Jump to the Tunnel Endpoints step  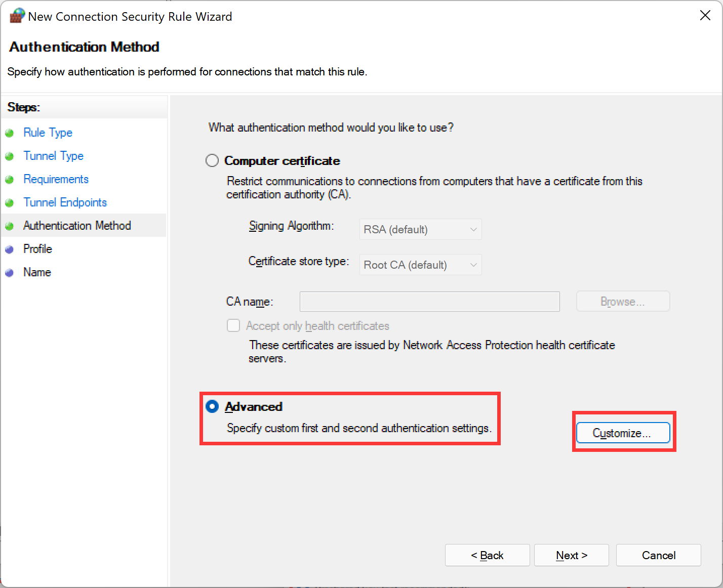tap(65, 202)
